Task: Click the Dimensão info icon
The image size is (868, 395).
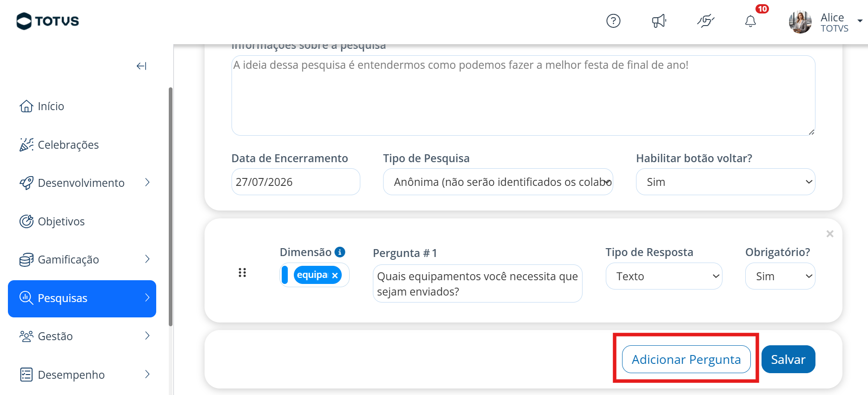Action: pos(340,252)
